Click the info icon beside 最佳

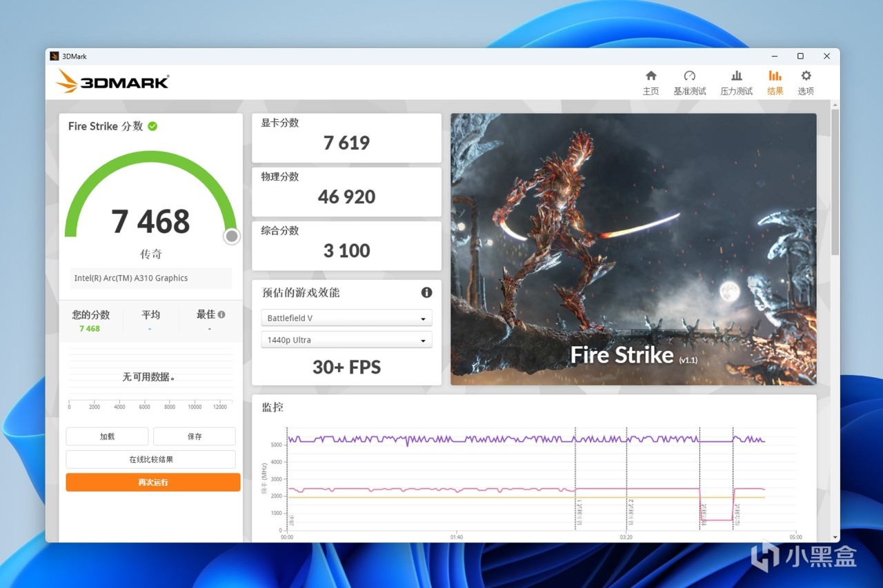(221, 314)
